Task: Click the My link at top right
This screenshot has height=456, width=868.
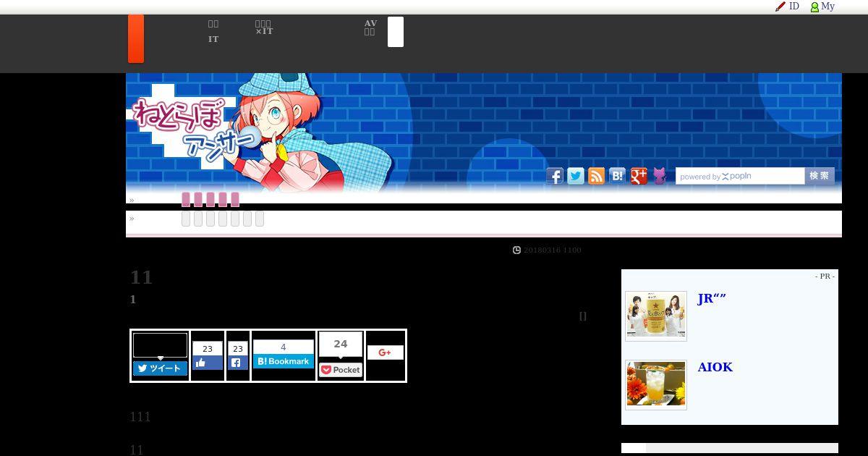Action: point(828,7)
